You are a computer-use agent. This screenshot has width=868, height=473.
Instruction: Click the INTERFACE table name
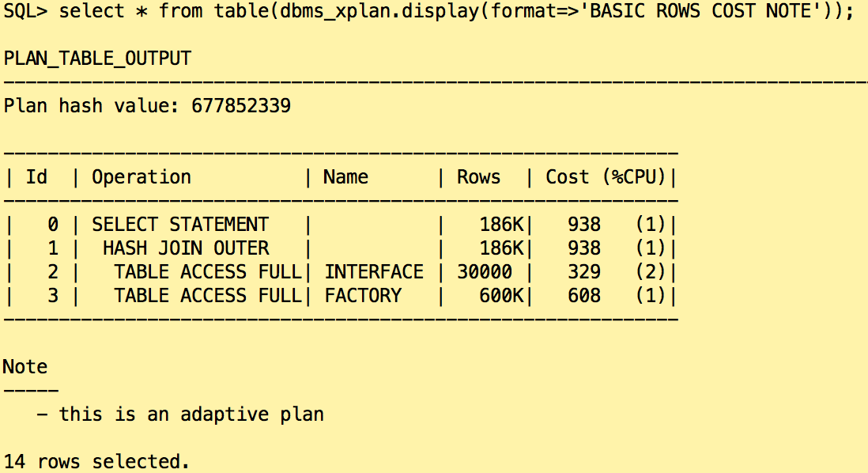click(x=374, y=272)
